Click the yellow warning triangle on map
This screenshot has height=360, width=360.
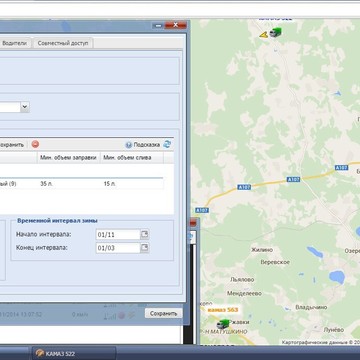point(264,34)
